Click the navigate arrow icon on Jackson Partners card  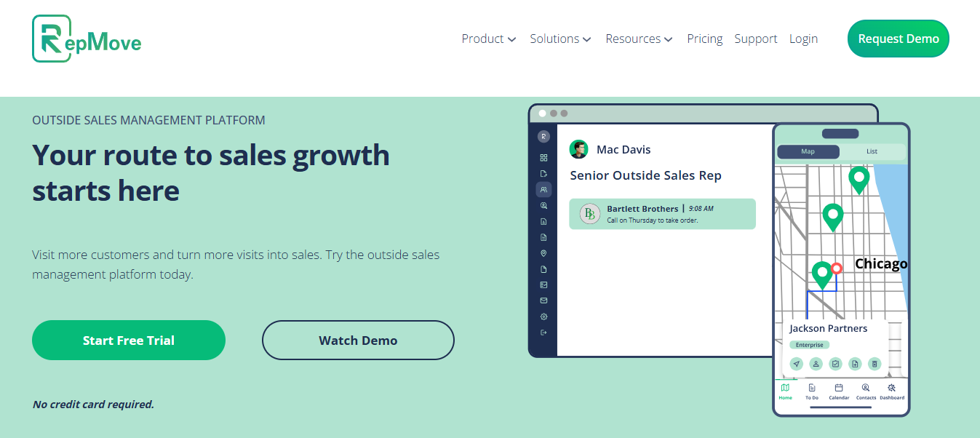pyautogui.click(x=797, y=364)
